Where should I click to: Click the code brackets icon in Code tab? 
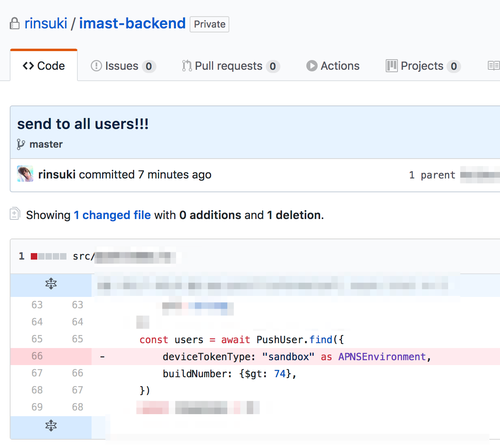(x=28, y=66)
